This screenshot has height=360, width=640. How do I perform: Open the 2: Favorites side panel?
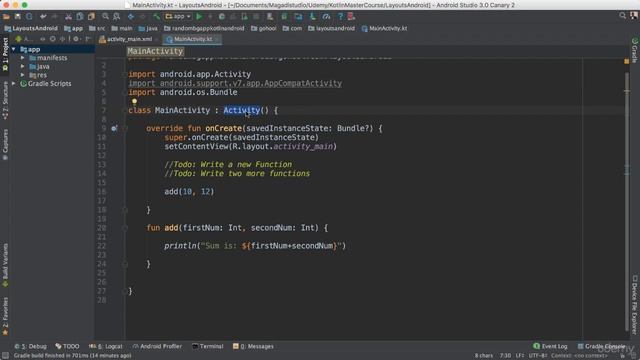pyautogui.click(x=5, y=316)
